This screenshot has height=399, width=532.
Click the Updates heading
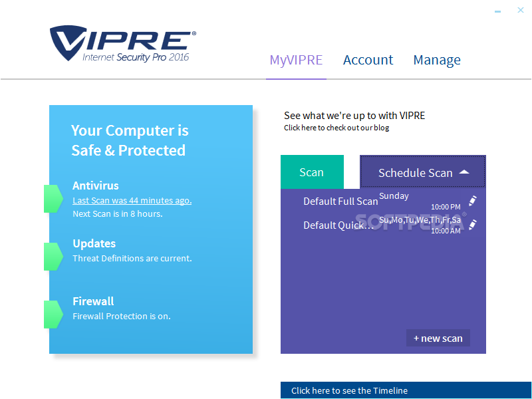coord(94,243)
